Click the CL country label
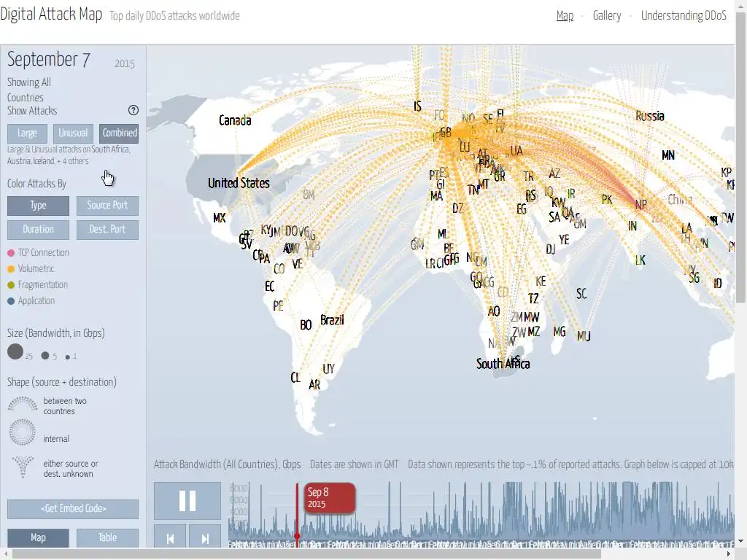The width and height of the screenshot is (747, 560). click(x=295, y=378)
